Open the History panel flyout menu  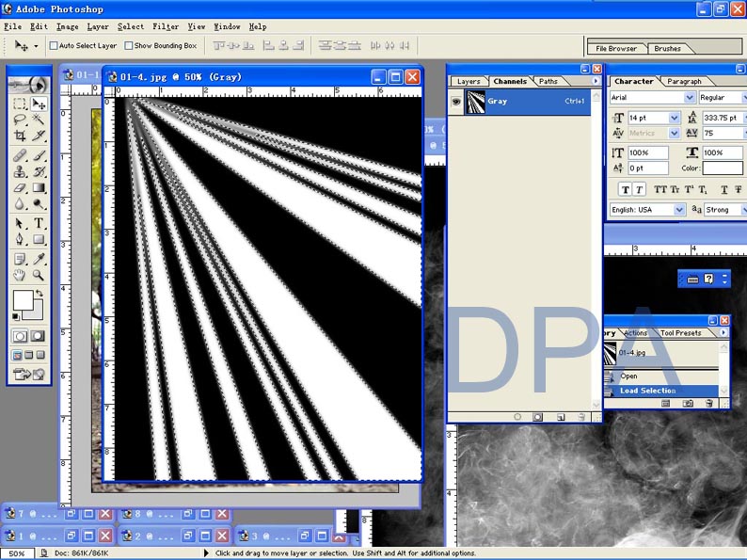(x=724, y=332)
